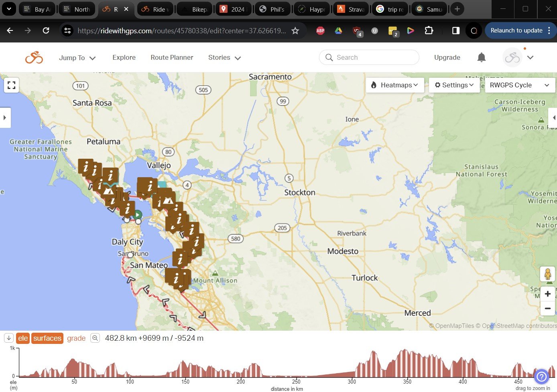Viewport: 557px width, 392px height.
Task: Switch to the North tab
Action: click(77, 9)
